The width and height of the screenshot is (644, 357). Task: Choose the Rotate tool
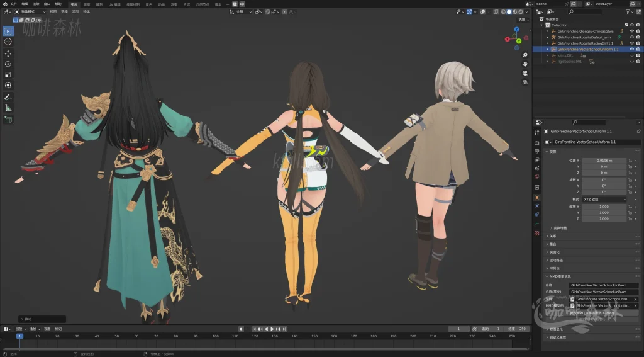(8, 64)
